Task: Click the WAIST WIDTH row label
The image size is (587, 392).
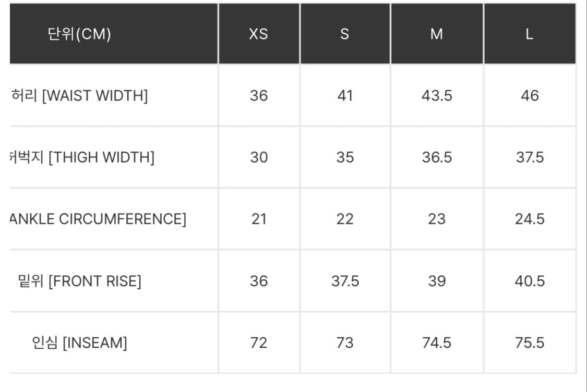Action: click(x=79, y=96)
